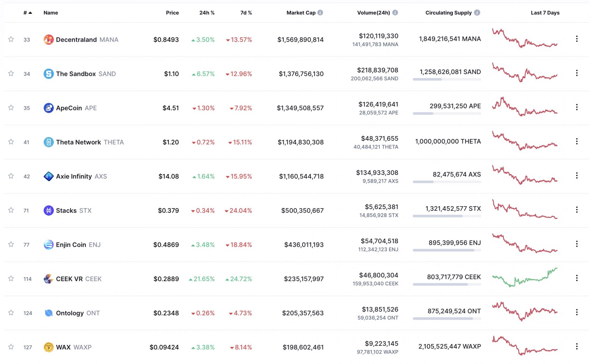
Task: Toggle Axie Infinity watchlist star
Action: tap(11, 176)
